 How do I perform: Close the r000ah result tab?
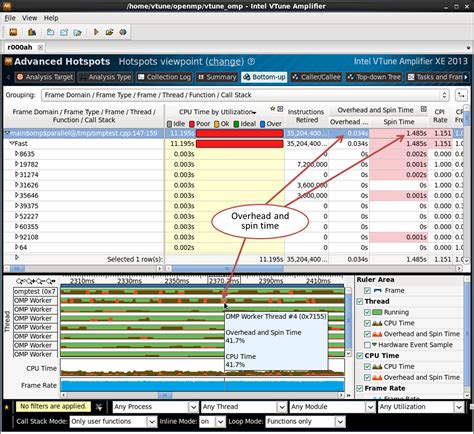click(x=40, y=47)
